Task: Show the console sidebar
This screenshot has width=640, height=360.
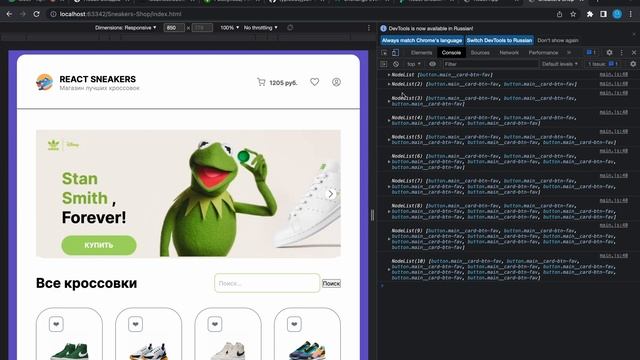Action: (384, 64)
